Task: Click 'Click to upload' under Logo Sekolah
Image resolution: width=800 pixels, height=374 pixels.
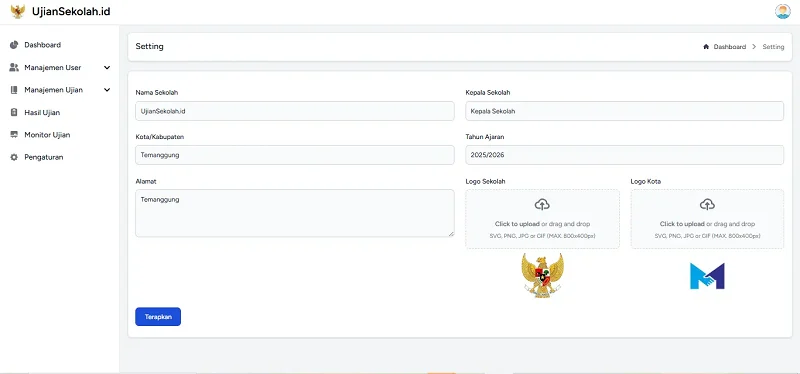Action: click(x=517, y=224)
